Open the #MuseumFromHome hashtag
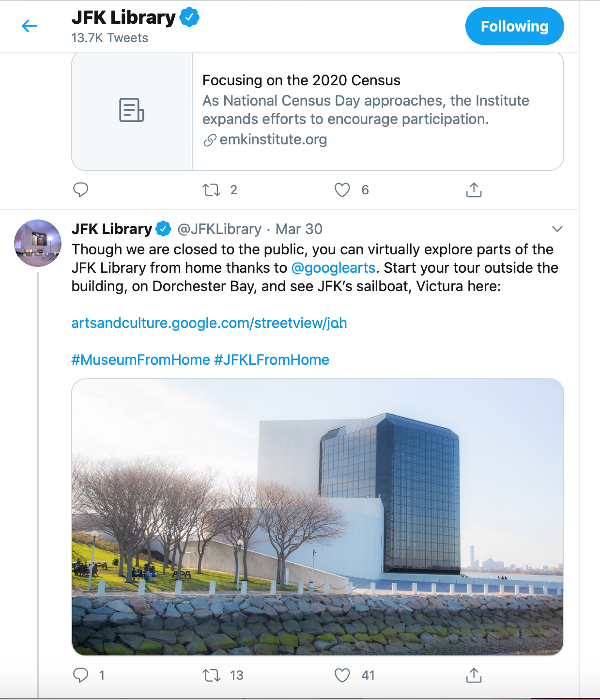This screenshot has width=600, height=700. click(x=140, y=360)
